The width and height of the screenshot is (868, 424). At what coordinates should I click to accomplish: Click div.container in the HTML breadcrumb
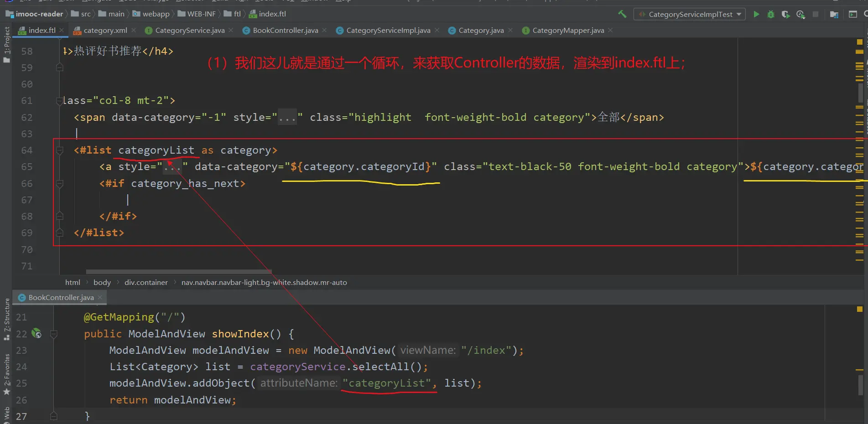pyautogui.click(x=146, y=283)
